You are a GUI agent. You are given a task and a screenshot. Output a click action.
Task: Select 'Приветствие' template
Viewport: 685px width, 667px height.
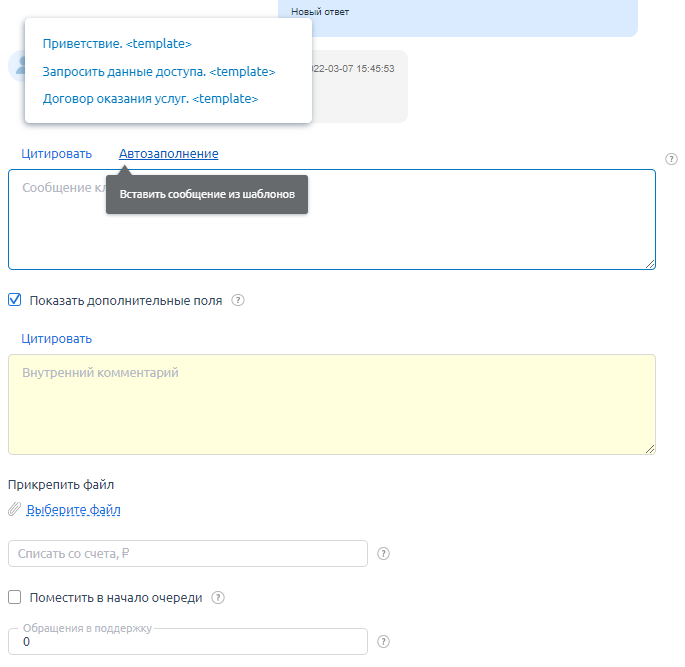pyautogui.click(x=117, y=44)
